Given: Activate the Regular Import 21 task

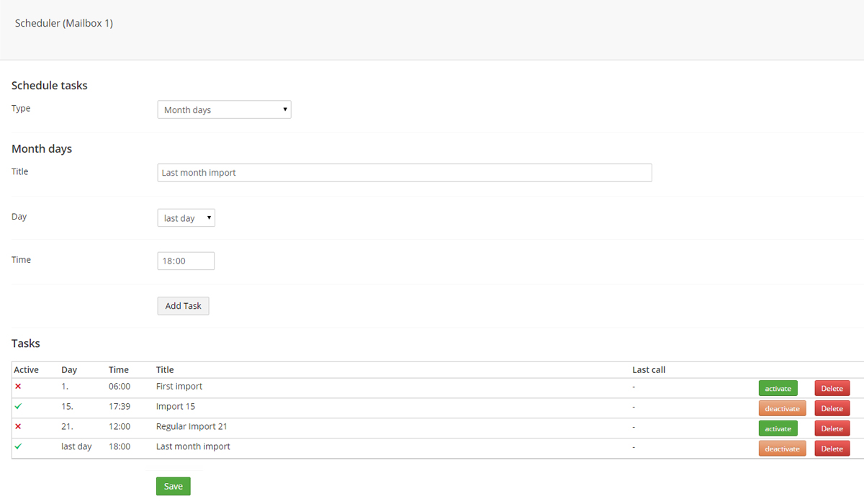Looking at the screenshot, I should coord(778,428).
